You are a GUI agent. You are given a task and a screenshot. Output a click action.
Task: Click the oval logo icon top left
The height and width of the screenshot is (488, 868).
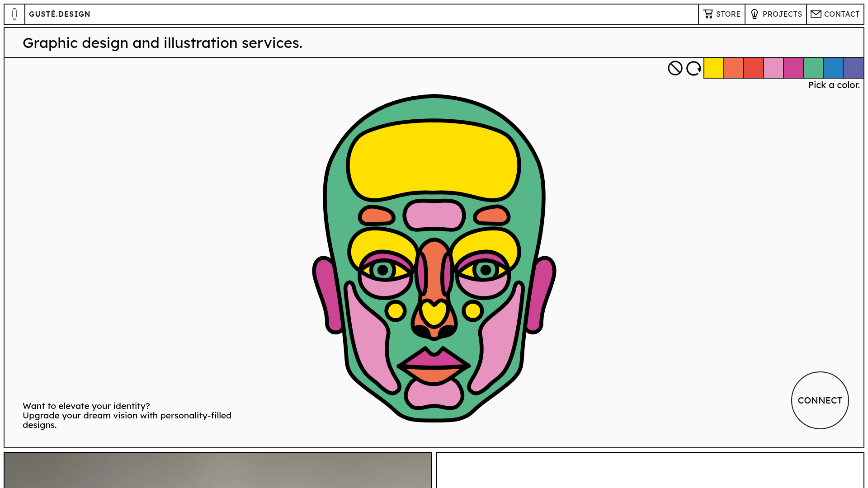(x=15, y=14)
